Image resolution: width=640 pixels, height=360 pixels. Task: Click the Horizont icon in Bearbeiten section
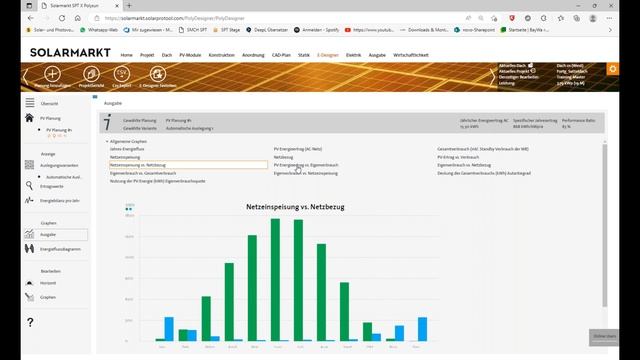(x=29, y=282)
